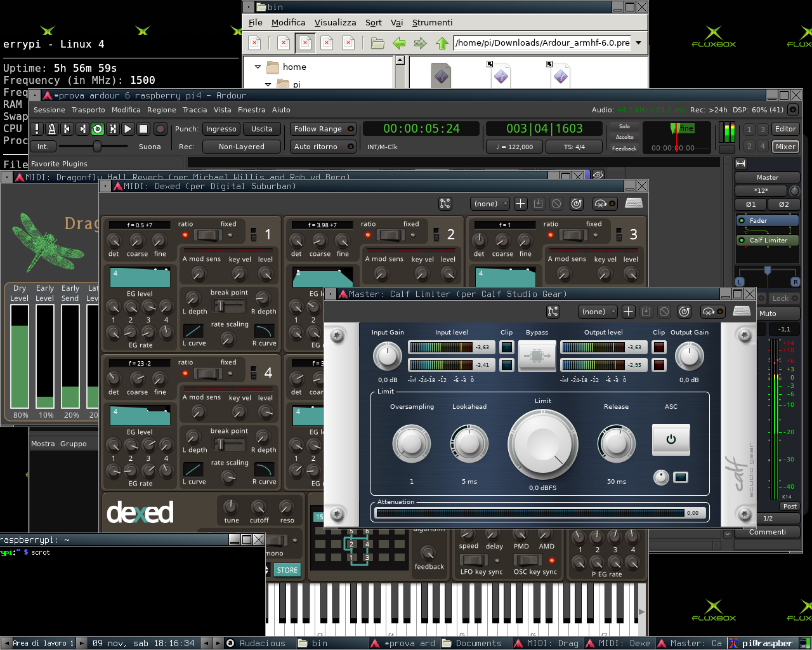Click the play range icon in Ardour transport
812x650 pixels.
coord(113,129)
